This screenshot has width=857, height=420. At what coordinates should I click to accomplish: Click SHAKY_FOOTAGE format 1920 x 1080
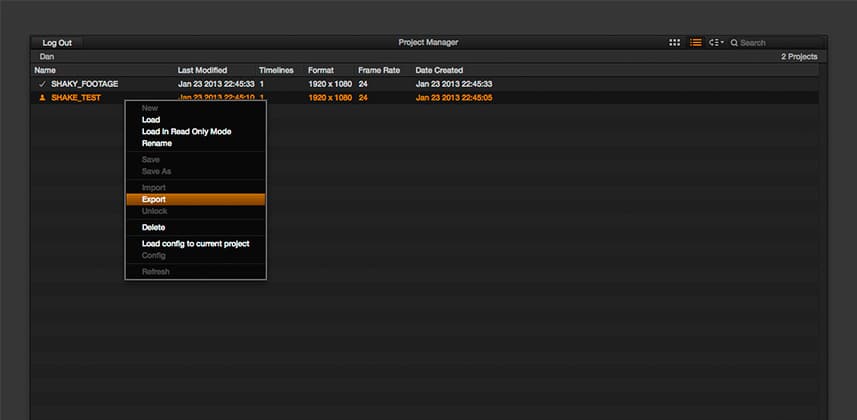coord(330,84)
